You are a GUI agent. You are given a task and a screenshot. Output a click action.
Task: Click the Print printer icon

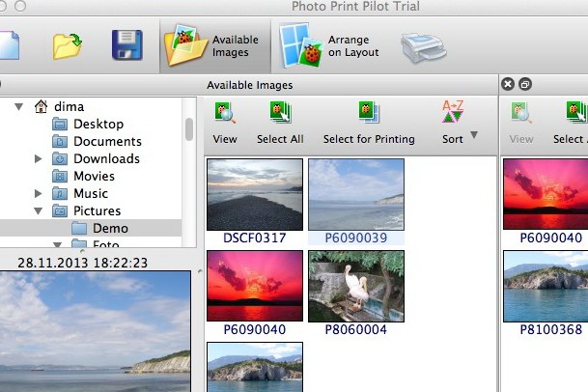(x=423, y=45)
